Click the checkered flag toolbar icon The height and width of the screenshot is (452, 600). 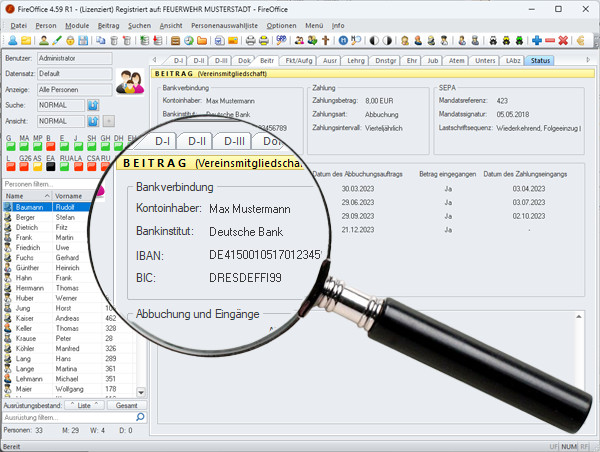point(280,40)
